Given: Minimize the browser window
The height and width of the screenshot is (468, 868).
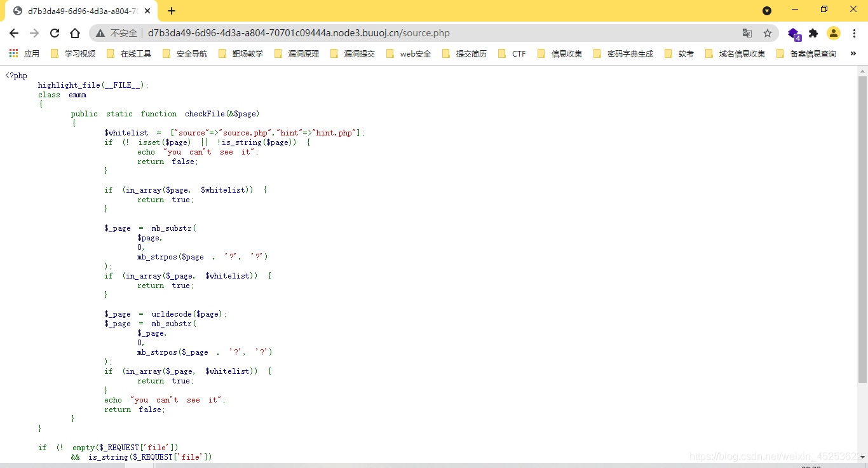Looking at the screenshot, I should [x=795, y=10].
